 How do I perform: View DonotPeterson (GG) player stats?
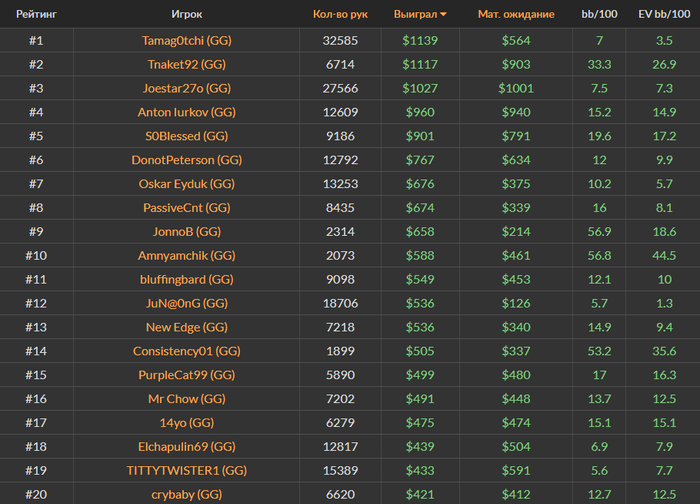pos(186,160)
